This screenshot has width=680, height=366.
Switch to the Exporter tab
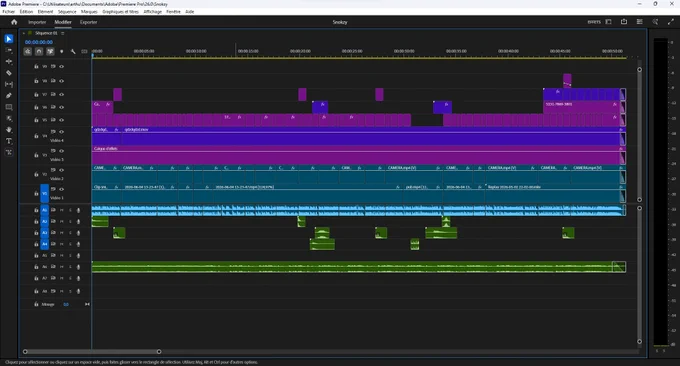(88, 22)
